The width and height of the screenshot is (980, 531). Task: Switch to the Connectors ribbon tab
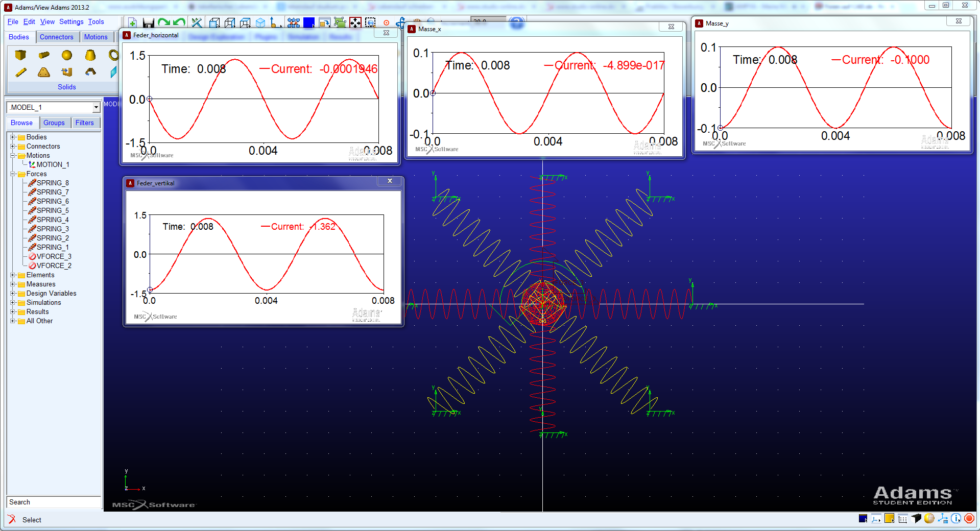[x=57, y=37]
